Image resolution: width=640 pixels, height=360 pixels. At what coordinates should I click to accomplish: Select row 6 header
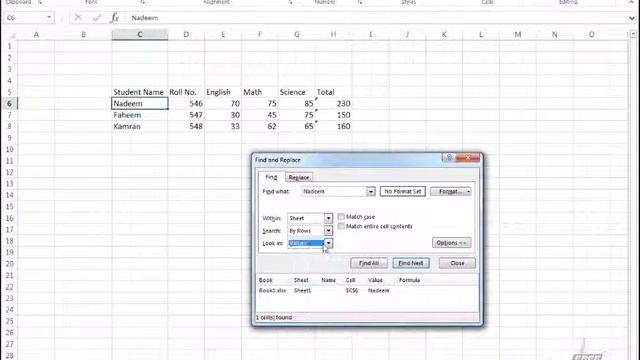point(9,104)
